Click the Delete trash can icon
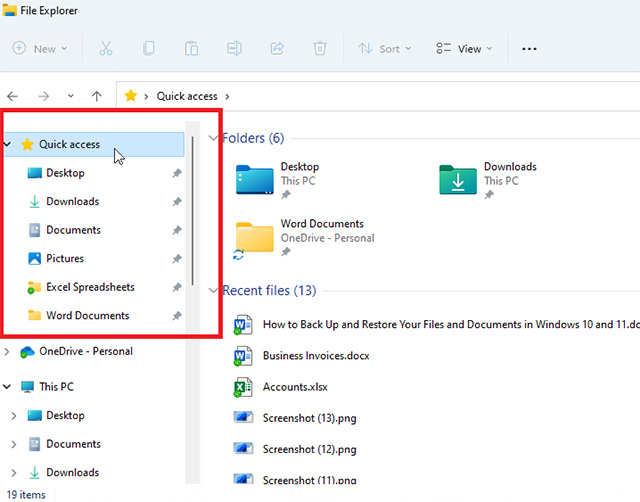The image size is (640, 502). 319,48
